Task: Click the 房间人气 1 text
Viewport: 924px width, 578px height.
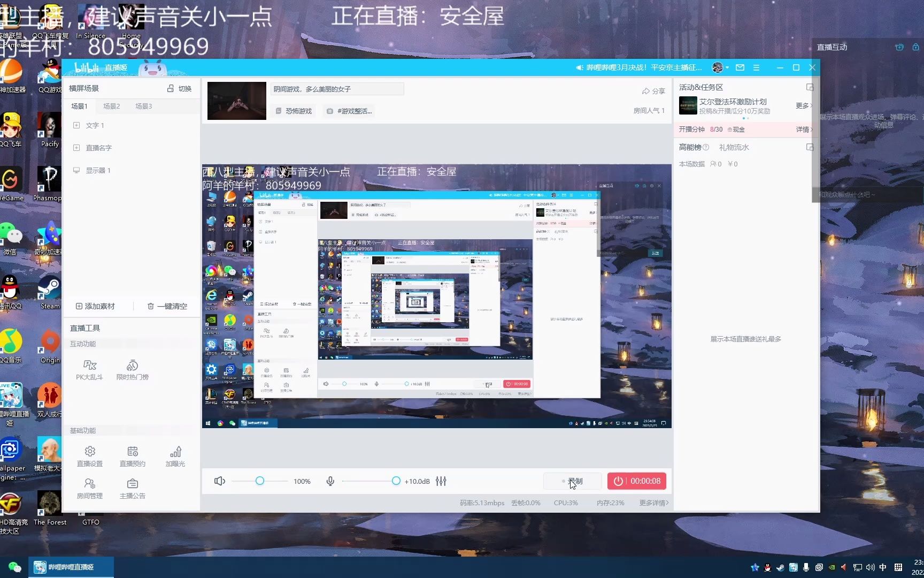Action: coord(649,111)
